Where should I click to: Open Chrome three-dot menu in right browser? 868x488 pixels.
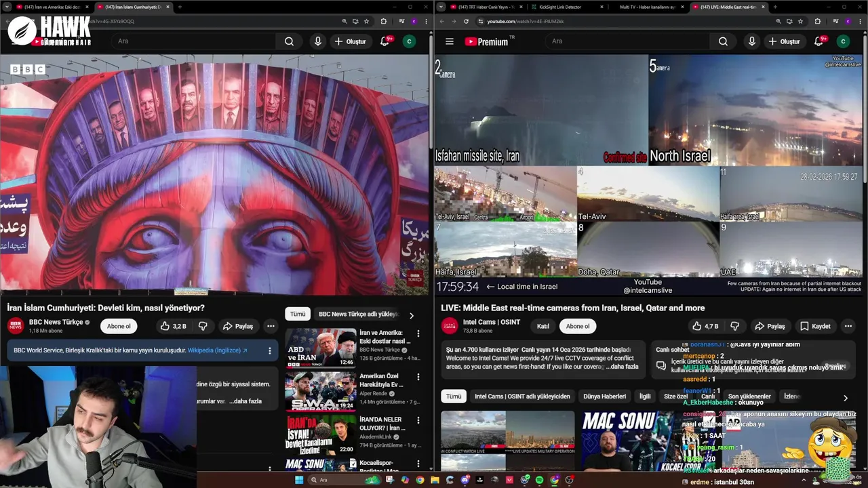pyautogui.click(x=859, y=21)
